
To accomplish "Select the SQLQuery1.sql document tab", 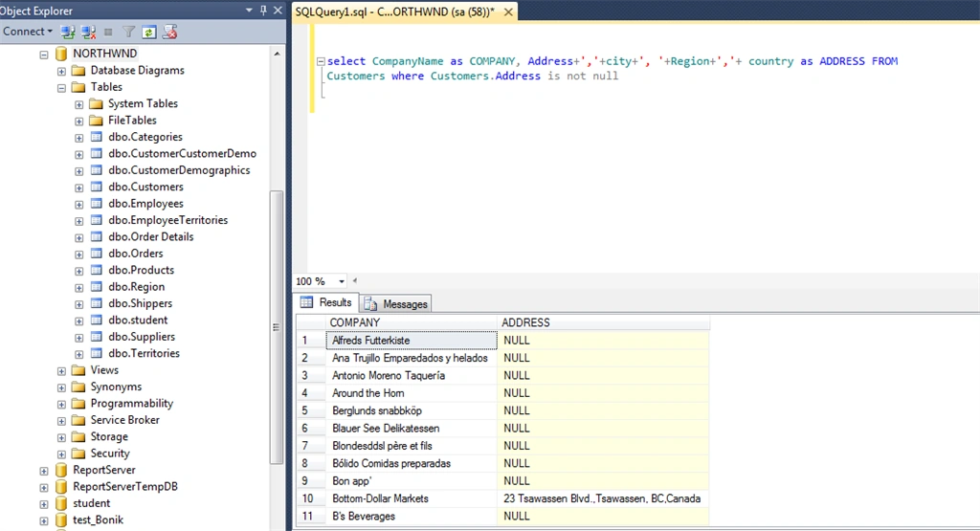I will (x=396, y=11).
